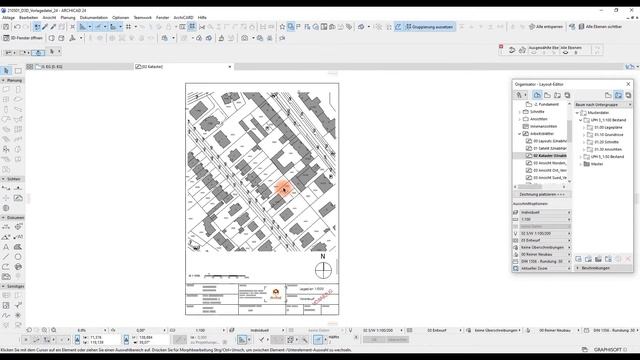
Task: Open the 'Fenster' menu
Action: point(162,18)
